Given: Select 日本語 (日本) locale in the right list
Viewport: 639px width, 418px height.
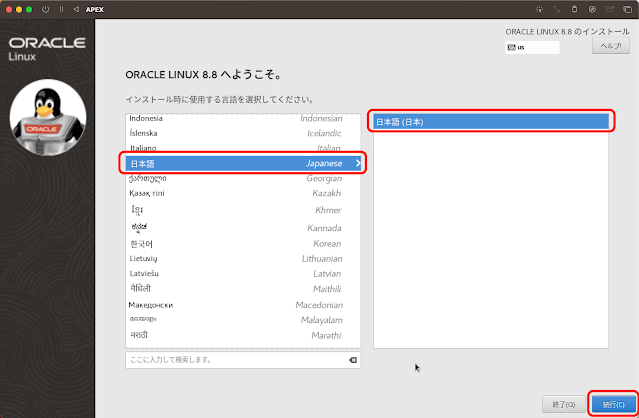Looking at the screenshot, I should point(491,121).
